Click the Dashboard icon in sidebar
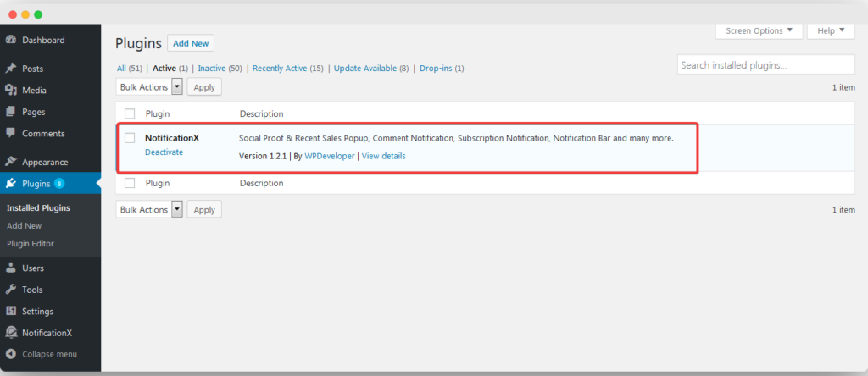The image size is (868, 376). [x=11, y=40]
